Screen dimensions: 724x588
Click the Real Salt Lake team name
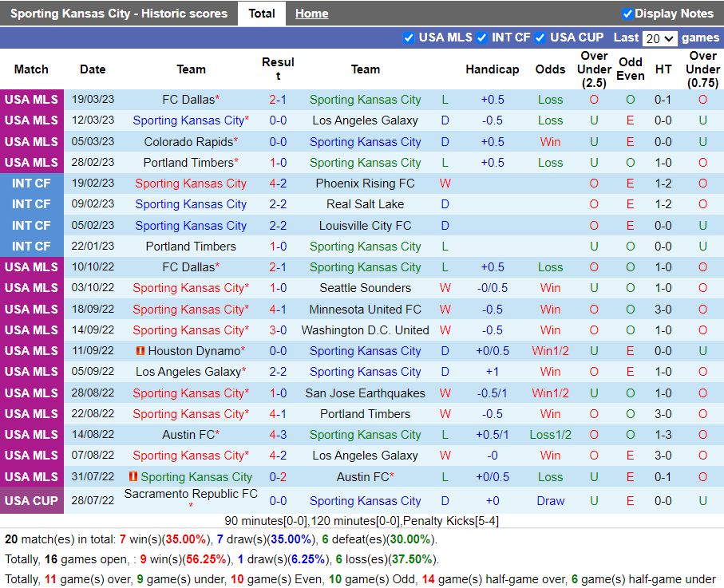point(365,204)
